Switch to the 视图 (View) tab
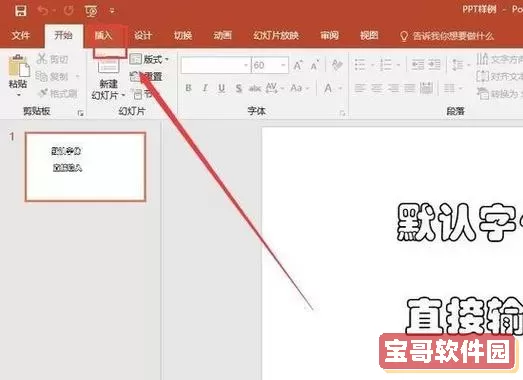523x380 pixels. point(369,35)
